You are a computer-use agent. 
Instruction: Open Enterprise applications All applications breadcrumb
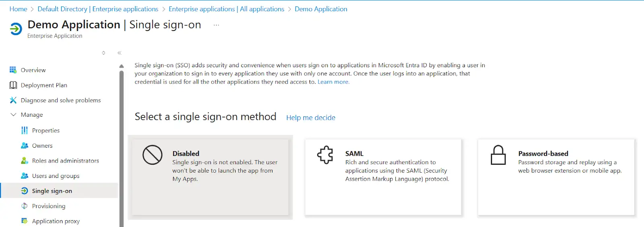click(x=226, y=9)
